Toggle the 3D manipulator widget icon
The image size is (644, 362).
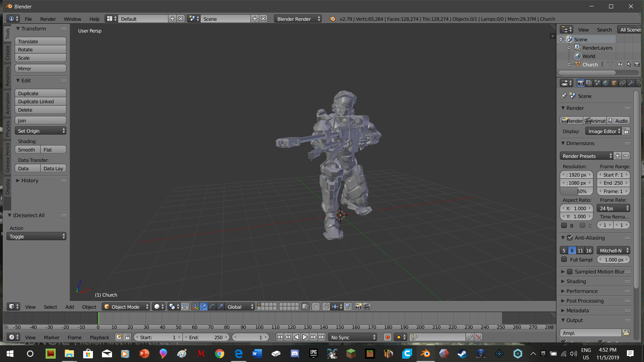coord(195,307)
